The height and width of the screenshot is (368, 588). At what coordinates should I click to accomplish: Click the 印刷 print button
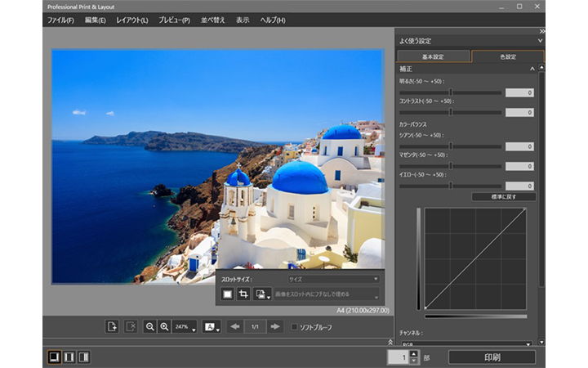point(492,357)
